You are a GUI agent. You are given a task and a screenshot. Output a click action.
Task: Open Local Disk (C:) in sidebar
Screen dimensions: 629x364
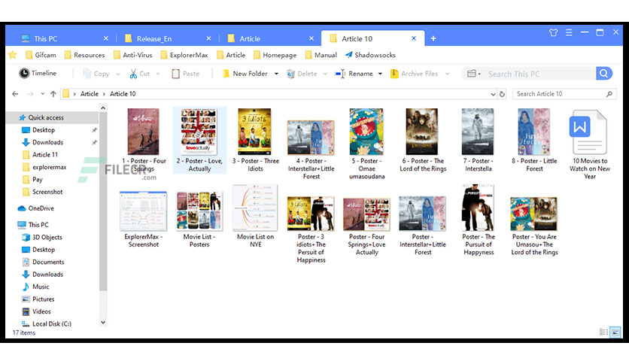point(52,324)
